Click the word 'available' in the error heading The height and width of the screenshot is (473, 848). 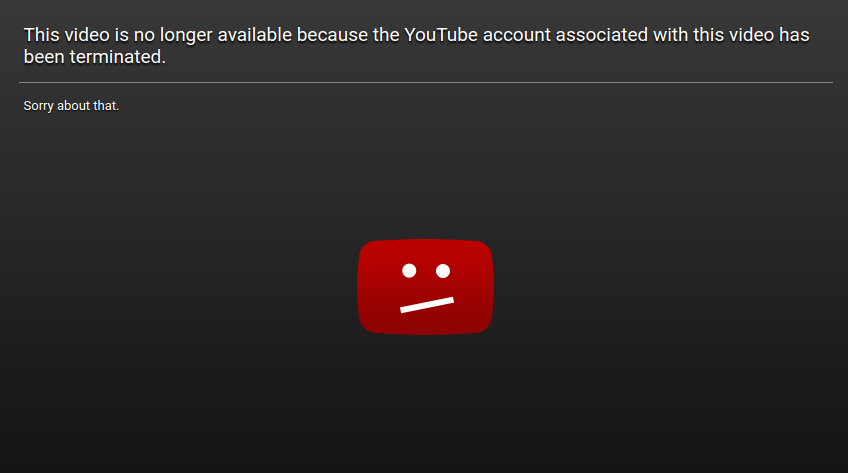pos(255,35)
